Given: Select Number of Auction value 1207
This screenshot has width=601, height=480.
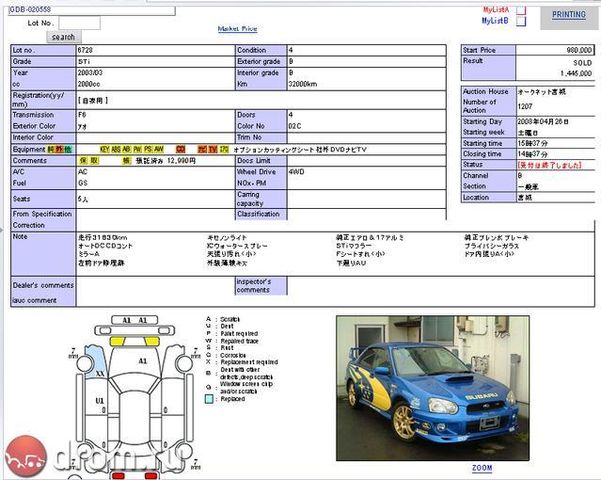Looking at the screenshot, I should 525,106.
